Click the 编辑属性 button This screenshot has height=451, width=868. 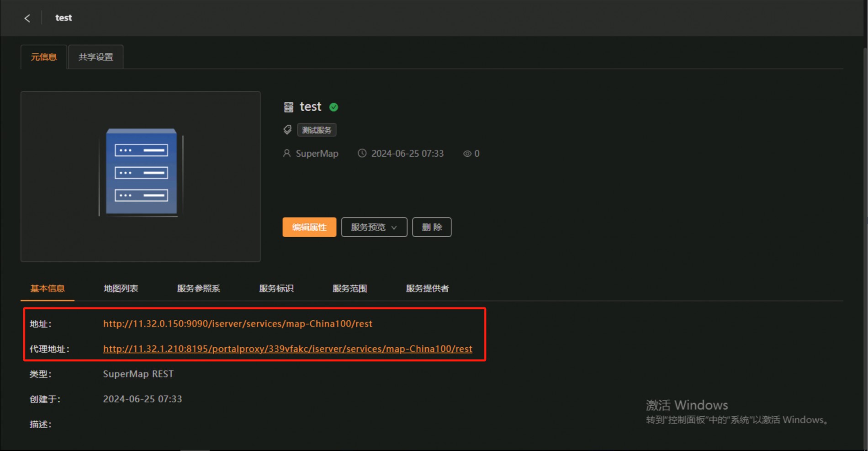tap(309, 227)
